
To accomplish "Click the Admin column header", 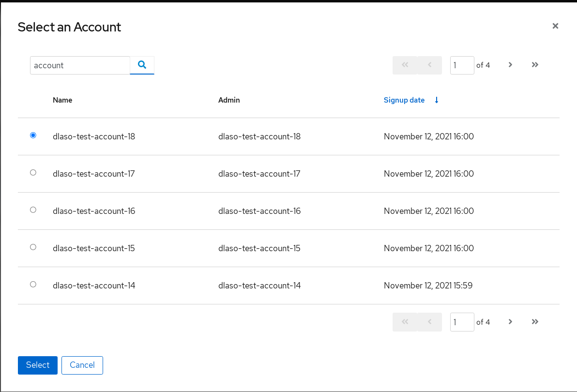I will click(x=229, y=100).
